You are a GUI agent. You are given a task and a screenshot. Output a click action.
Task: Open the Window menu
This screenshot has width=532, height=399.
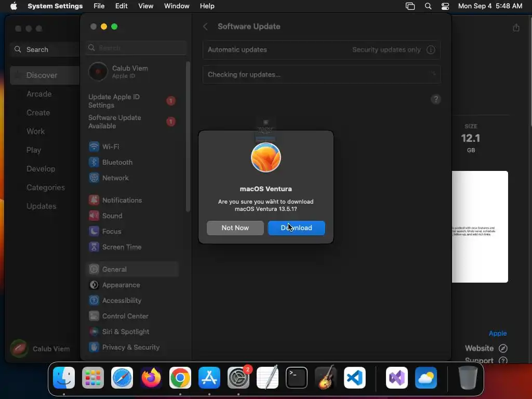[x=177, y=6]
